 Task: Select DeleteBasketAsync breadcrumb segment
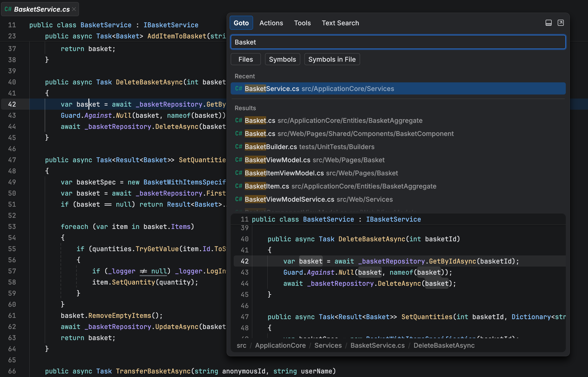pos(444,345)
